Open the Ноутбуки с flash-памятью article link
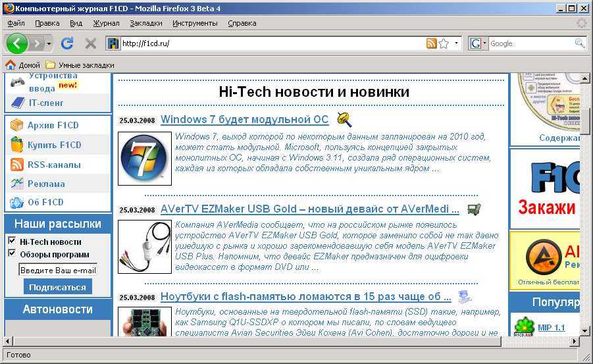 click(x=305, y=297)
